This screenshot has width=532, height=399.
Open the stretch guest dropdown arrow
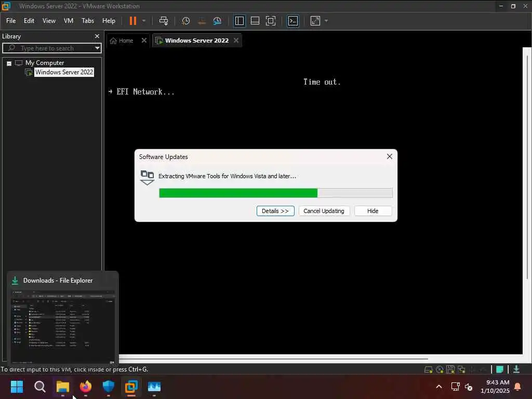coord(326,21)
